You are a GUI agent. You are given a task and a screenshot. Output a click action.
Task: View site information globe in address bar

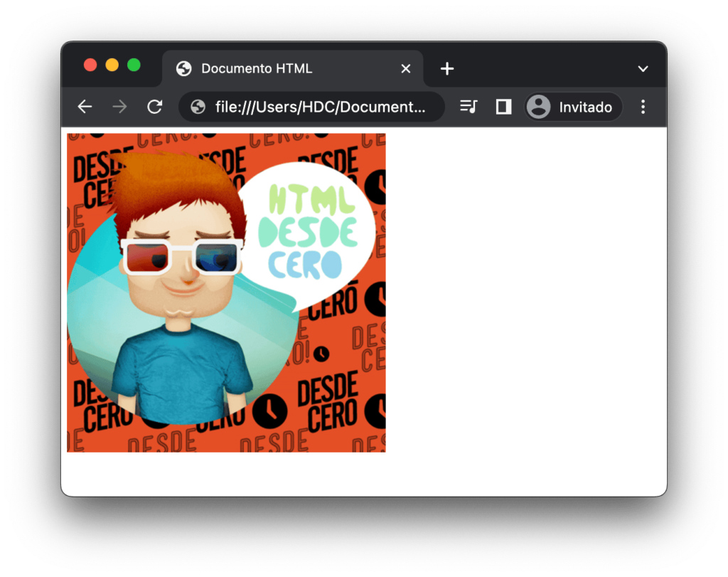(198, 107)
